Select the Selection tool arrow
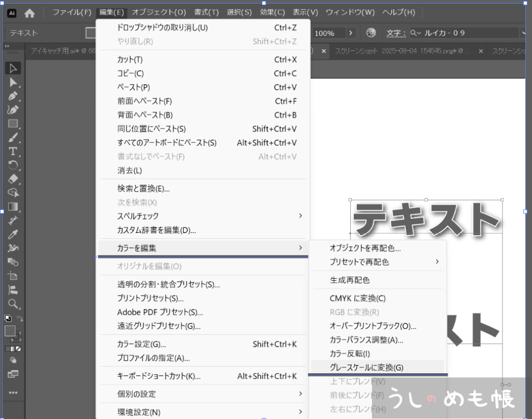Screen dimensions: 532x419 [x=13, y=68]
